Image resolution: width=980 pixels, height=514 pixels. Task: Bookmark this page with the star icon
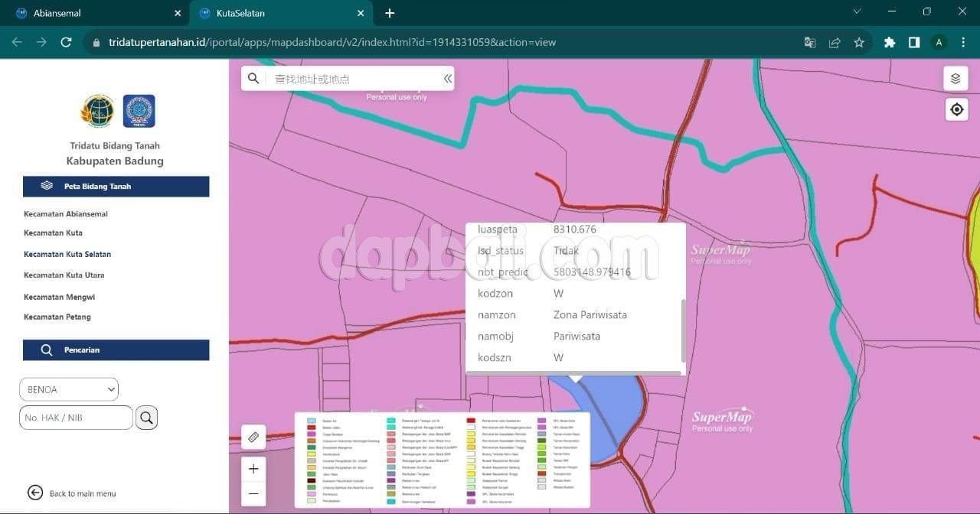coord(859,43)
